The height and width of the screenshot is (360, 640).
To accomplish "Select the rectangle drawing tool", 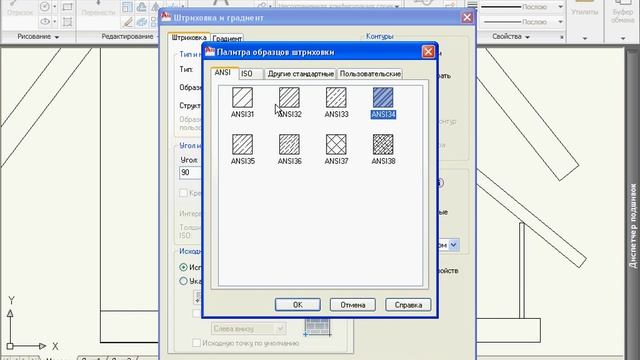I will (x=67, y=7).
